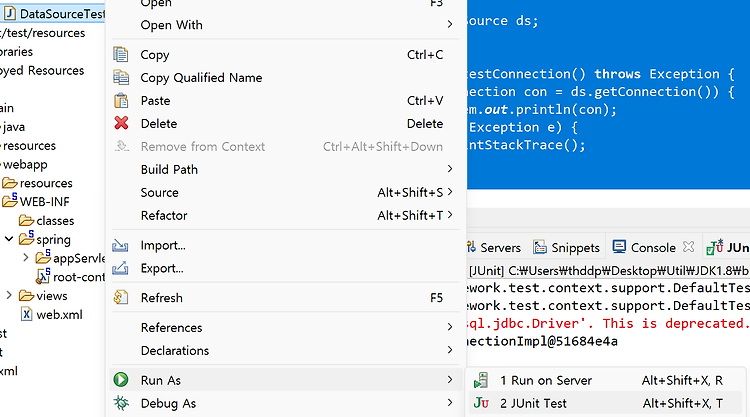The image size is (750, 417).
Task: Click the web.xml file icon
Action: [27, 314]
